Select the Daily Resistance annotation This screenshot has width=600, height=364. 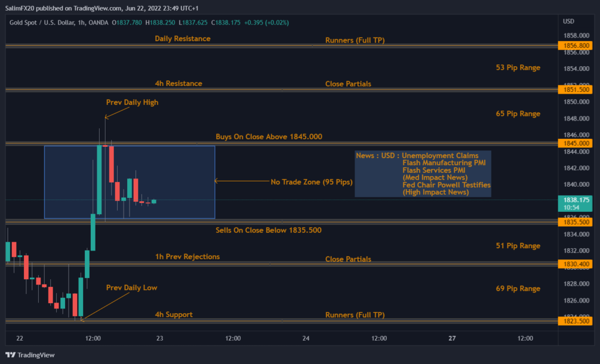182,39
